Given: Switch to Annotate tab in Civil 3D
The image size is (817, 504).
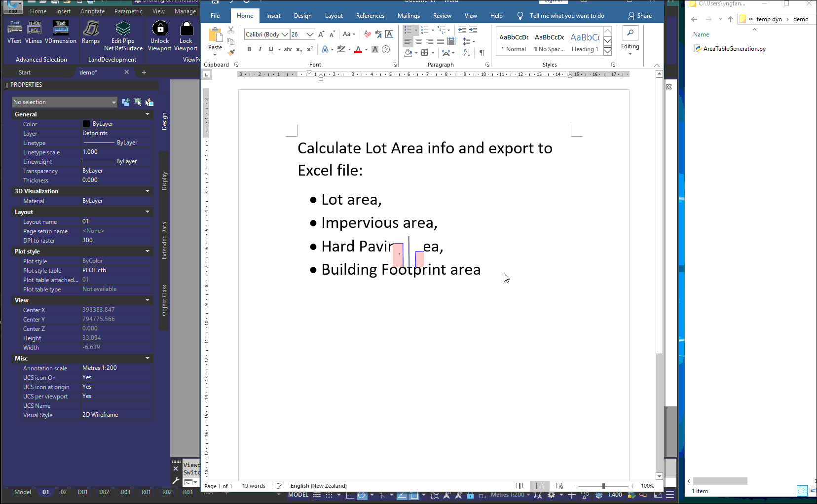Looking at the screenshot, I should click(93, 11).
